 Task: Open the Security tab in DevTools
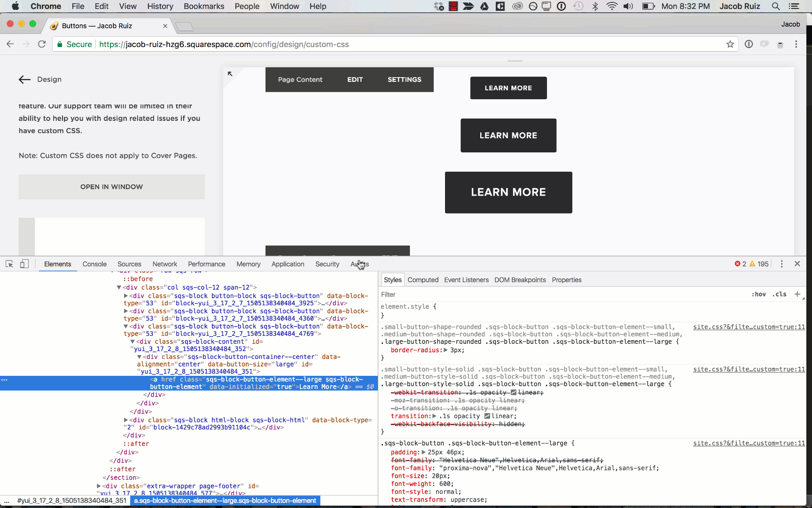(x=327, y=264)
